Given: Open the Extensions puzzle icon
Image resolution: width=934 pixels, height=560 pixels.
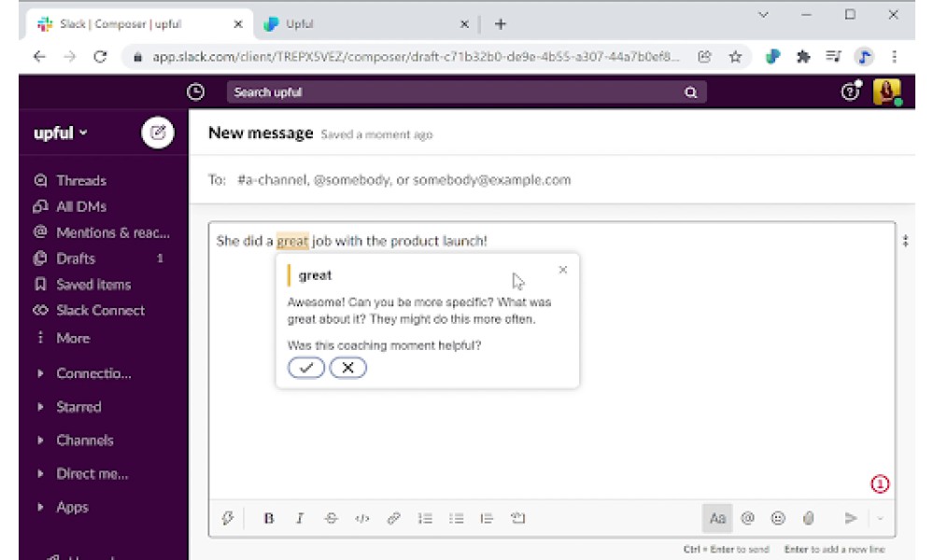Looking at the screenshot, I should [x=803, y=57].
